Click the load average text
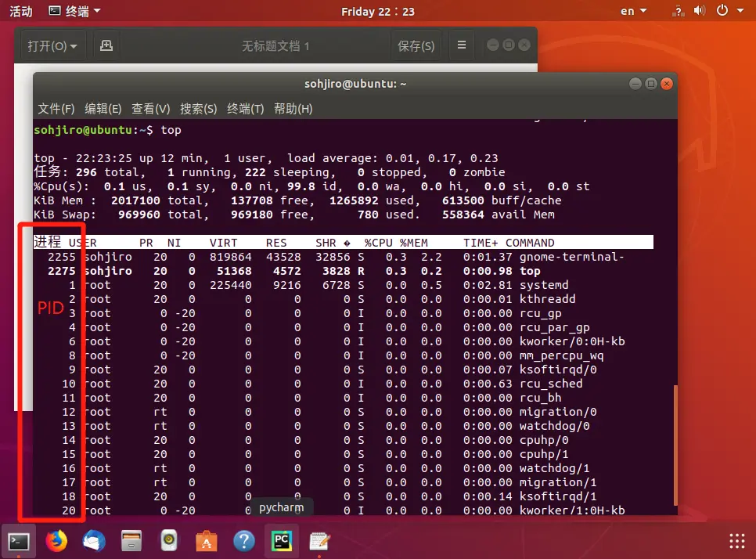 tap(393, 158)
